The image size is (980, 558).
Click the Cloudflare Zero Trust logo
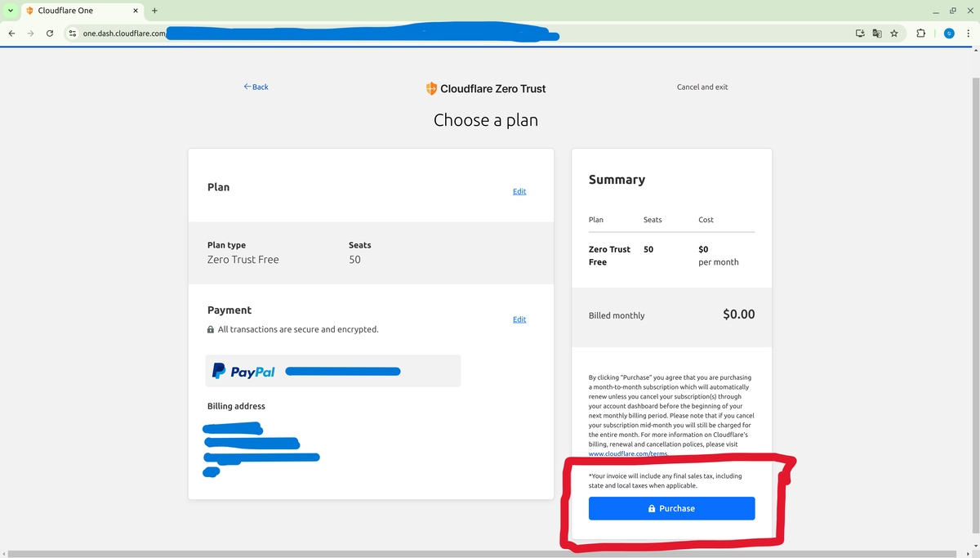pyautogui.click(x=486, y=88)
